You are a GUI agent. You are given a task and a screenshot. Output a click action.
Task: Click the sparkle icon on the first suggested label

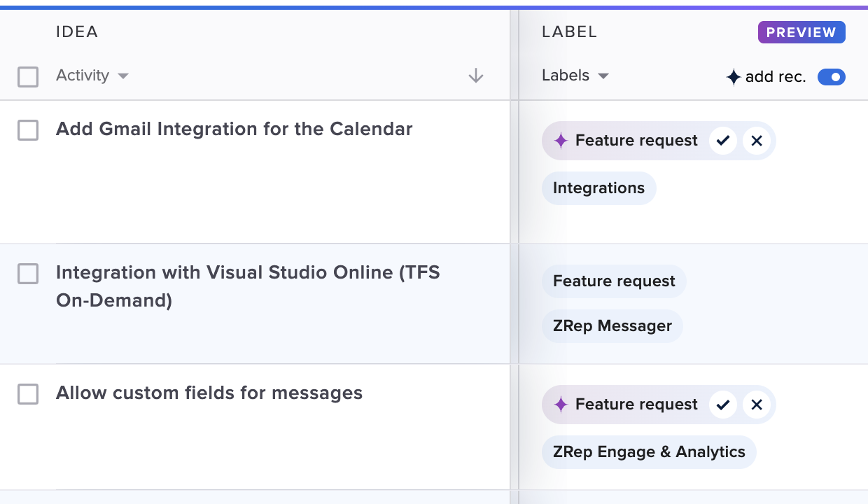561,141
